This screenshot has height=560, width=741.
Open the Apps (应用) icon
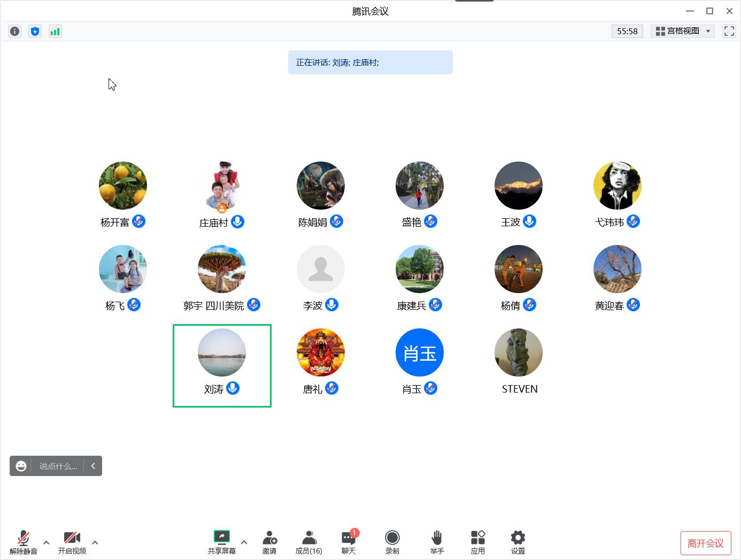(x=477, y=542)
